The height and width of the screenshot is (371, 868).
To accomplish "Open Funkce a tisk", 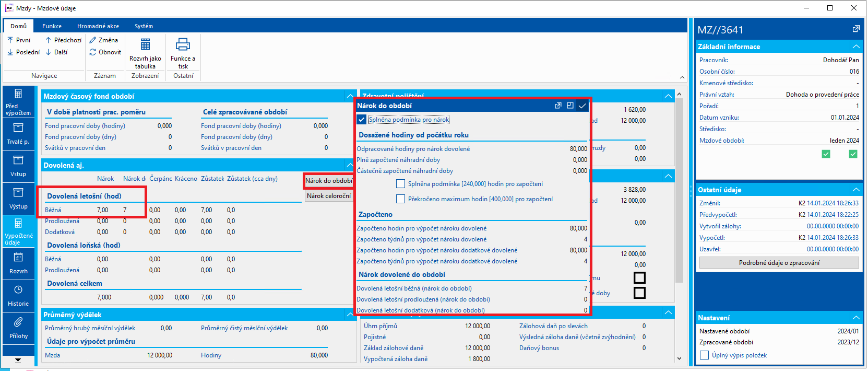I will 183,53.
